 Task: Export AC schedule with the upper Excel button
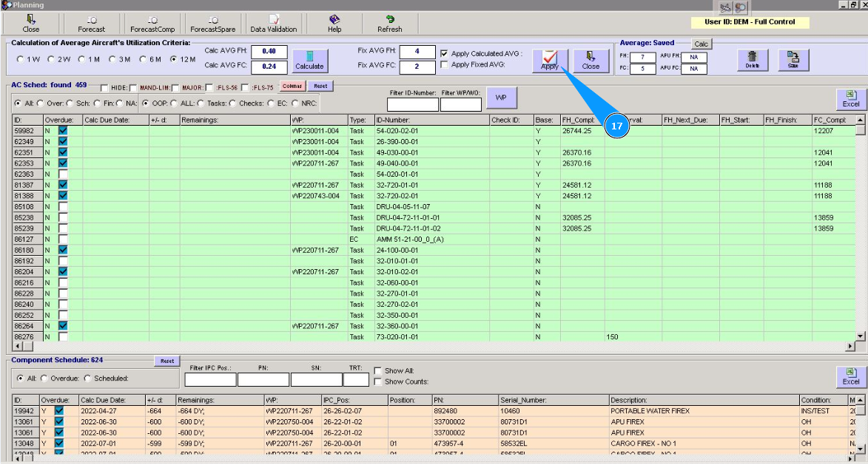click(851, 99)
